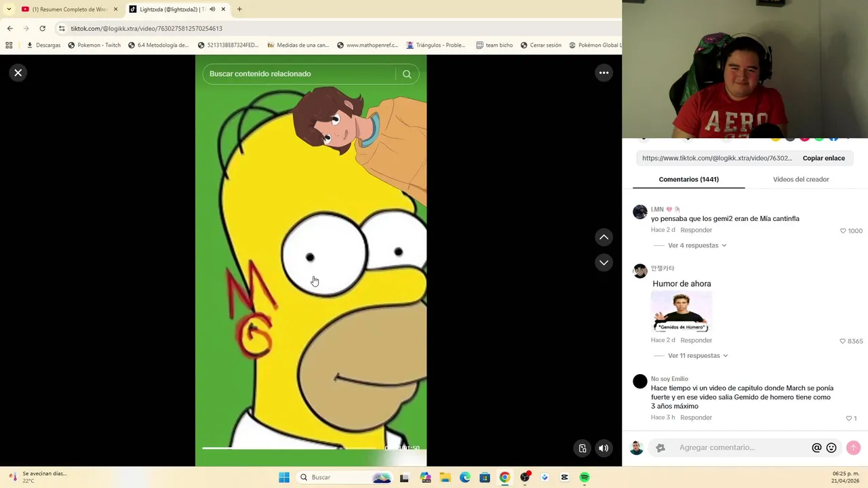Open File Explorer from taskbar
The image size is (868, 488).
[445, 477]
